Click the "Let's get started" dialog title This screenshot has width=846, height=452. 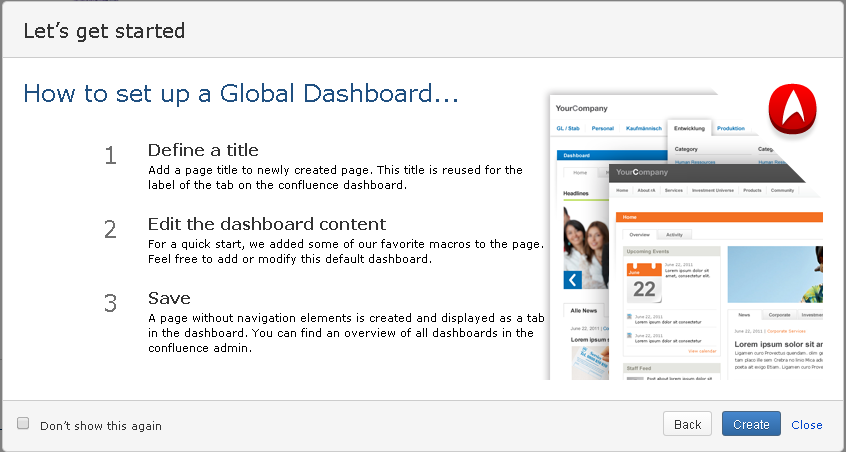click(x=104, y=31)
